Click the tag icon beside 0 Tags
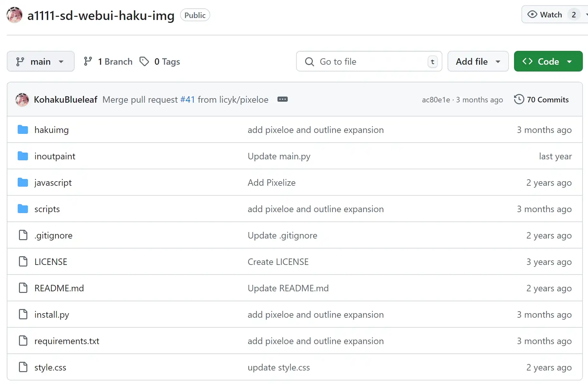The height and width of the screenshot is (384, 588). (144, 61)
